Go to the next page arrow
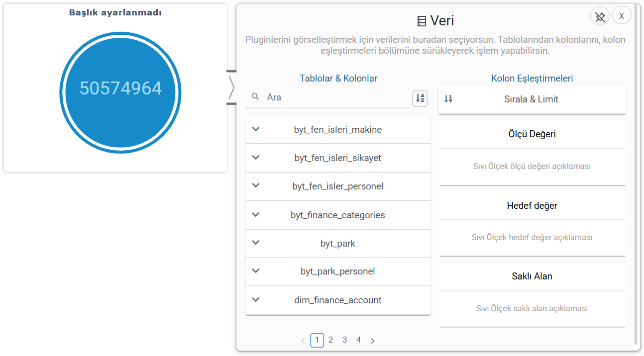 coord(372,341)
